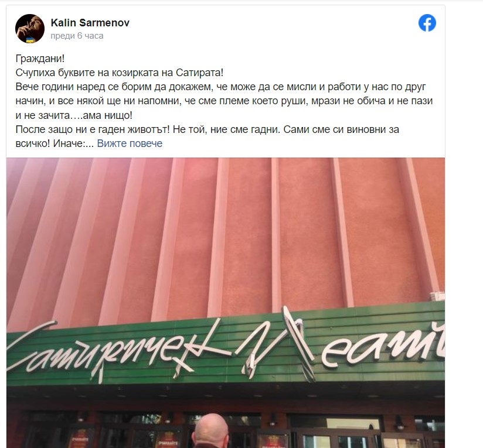Click the 'преди 6 часа' timestamp
The height and width of the screenshot is (448, 483).
(77, 36)
